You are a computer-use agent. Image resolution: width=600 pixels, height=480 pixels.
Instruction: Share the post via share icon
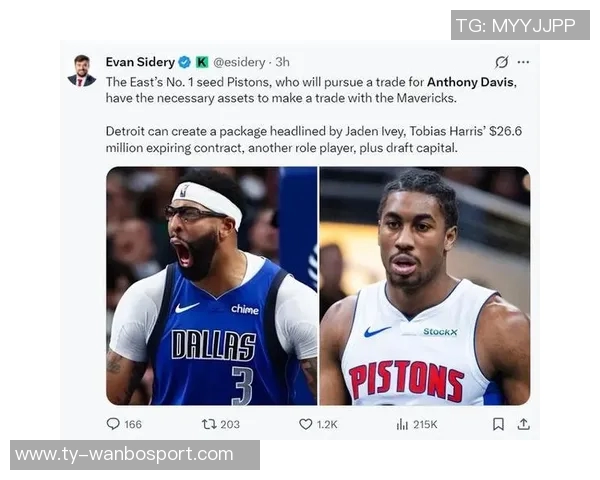pyautogui.click(x=523, y=424)
